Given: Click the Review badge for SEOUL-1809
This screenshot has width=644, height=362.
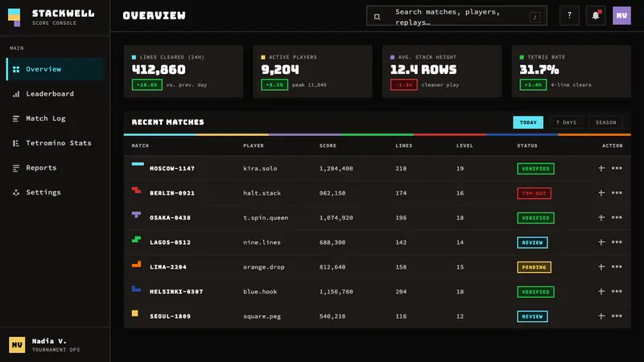Looking at the screenshot, I should pyautogui.click(x=532, y=316).
